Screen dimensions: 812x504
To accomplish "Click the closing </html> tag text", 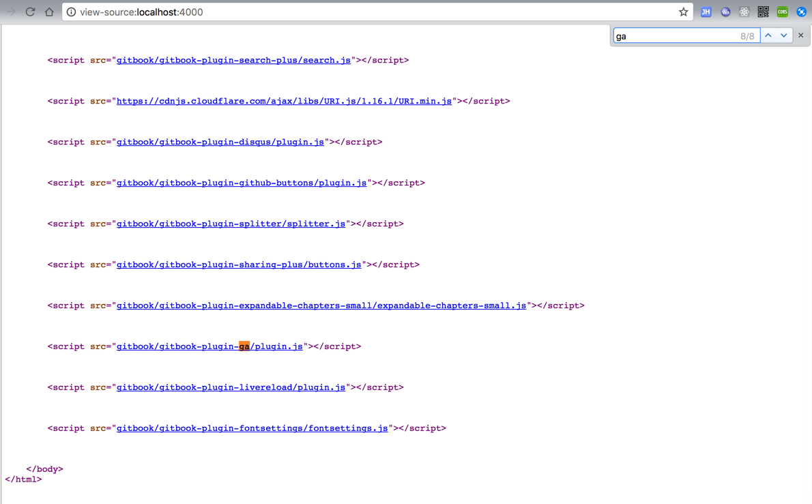I will pyautogui.click(x=23, y=479).
